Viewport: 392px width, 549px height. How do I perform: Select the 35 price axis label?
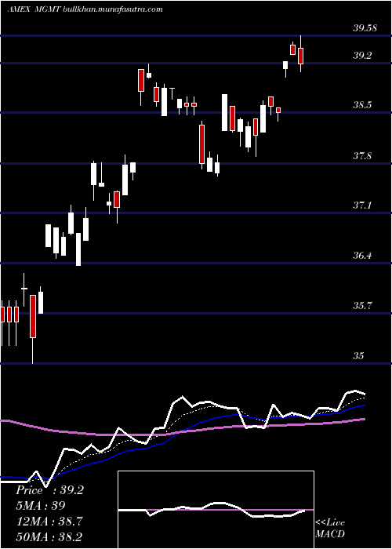pos(358,356)
